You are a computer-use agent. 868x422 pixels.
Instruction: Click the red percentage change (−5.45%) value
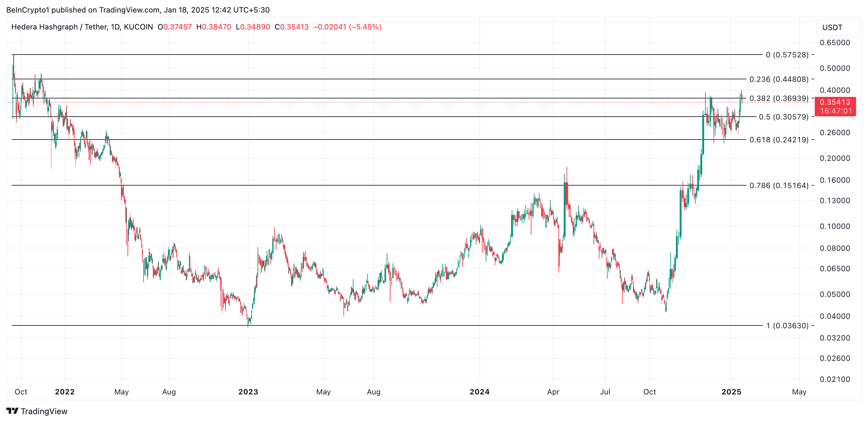tap(365, 27)
